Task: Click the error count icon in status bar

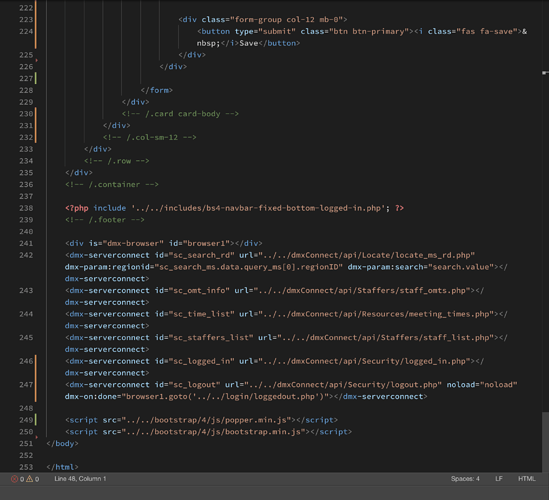Action: [x=14, y=479]
